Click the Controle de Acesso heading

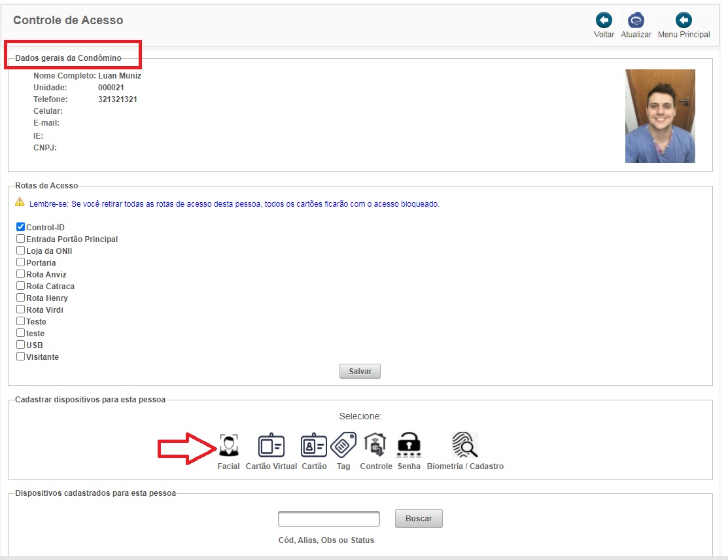[x=68, y=20]
